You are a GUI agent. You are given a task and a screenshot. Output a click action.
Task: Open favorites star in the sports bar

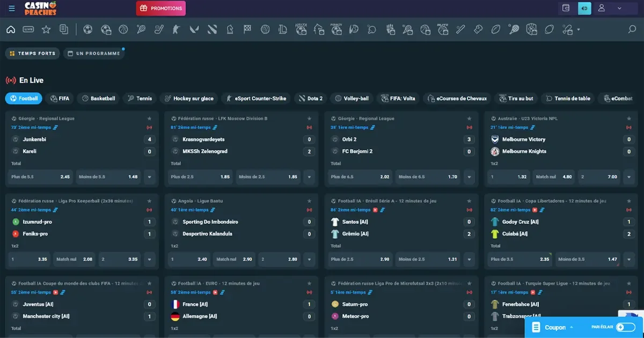tap(46, 30)
